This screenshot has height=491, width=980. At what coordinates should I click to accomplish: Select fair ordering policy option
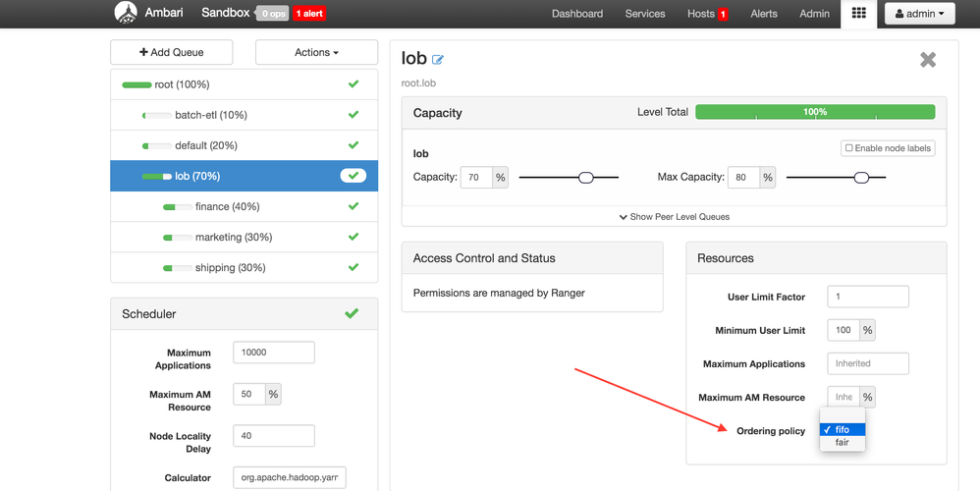coord(843,442)
